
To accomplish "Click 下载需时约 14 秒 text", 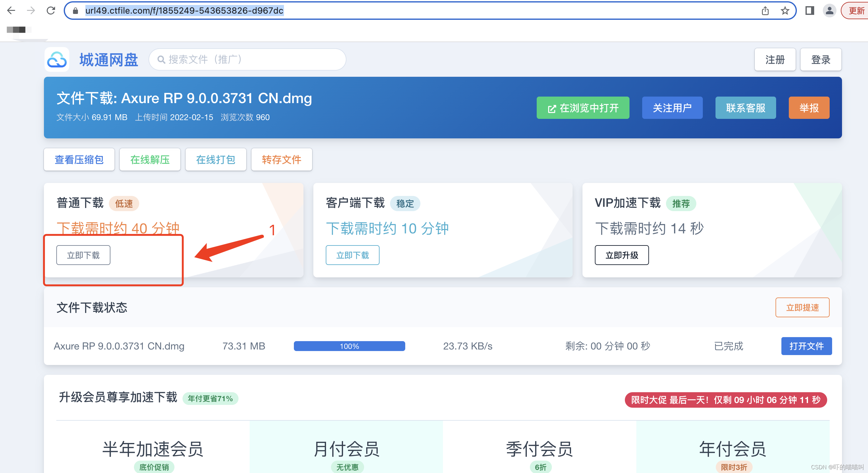I will (x=649, y=228).
